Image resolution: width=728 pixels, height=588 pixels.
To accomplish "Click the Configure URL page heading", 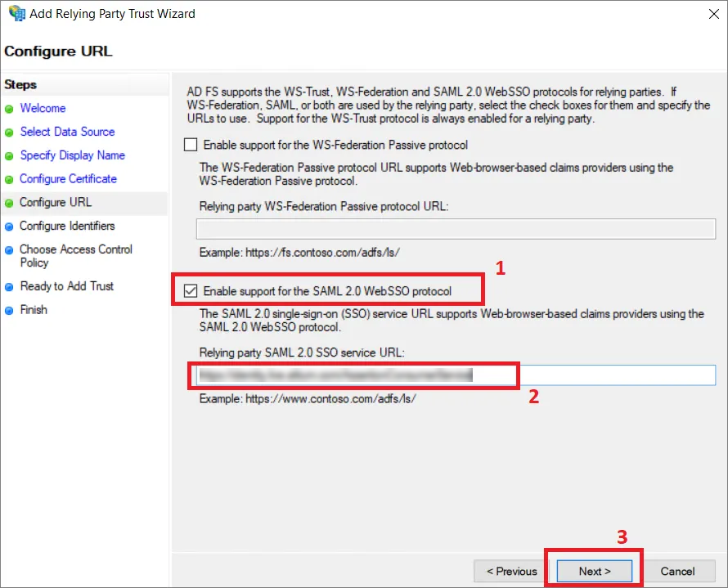I will (58, 51).
